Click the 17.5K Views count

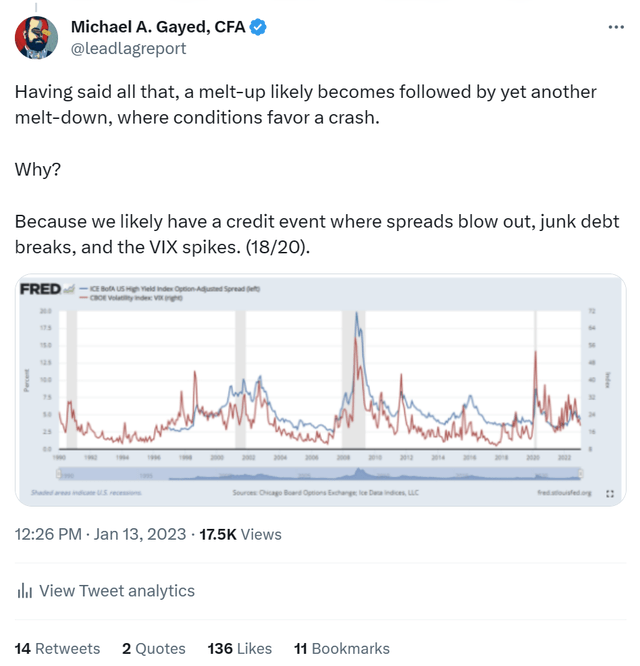click(240, 534)
